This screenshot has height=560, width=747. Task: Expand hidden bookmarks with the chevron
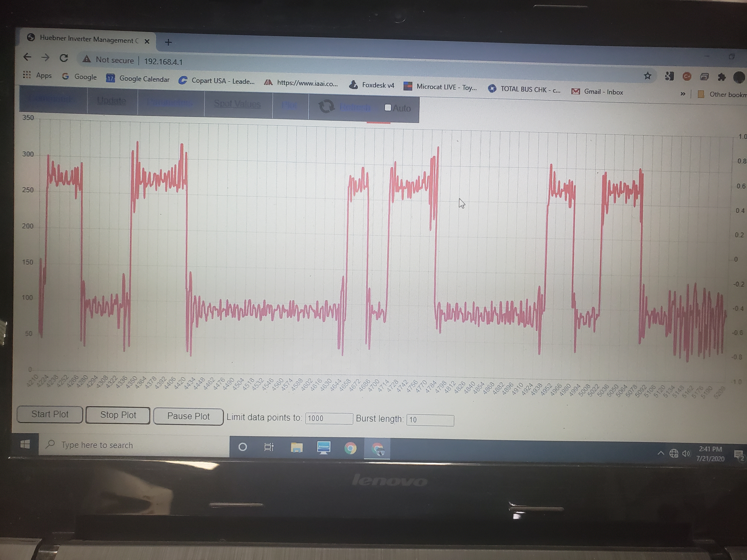pos(683,94)
